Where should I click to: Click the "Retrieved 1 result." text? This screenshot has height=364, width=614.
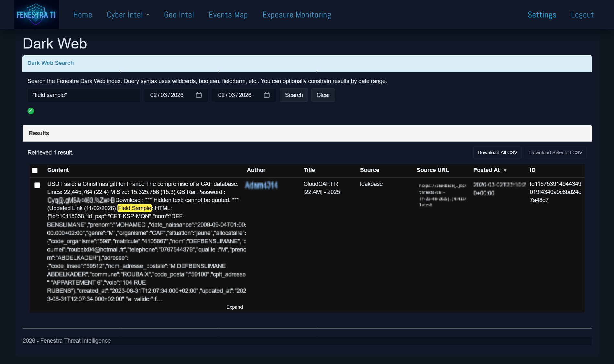[50, 153]
